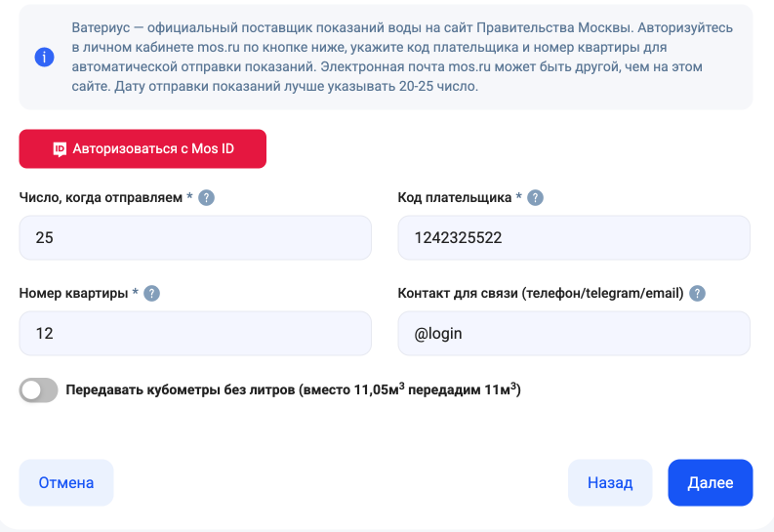Click the help icon beside 'Число, когда отправляем'

(207, 197)
